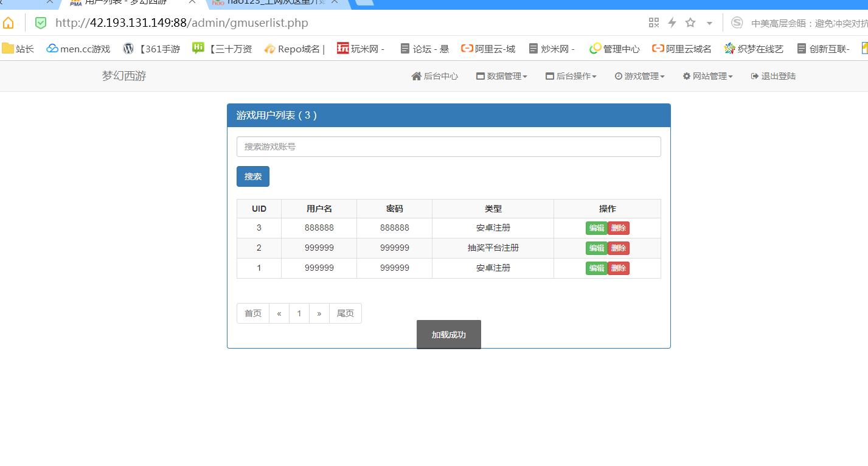This screenshot has height=466, width=868.
Task: Expand the 数据管理 dropdown menu
Action: tap(502, 76)
